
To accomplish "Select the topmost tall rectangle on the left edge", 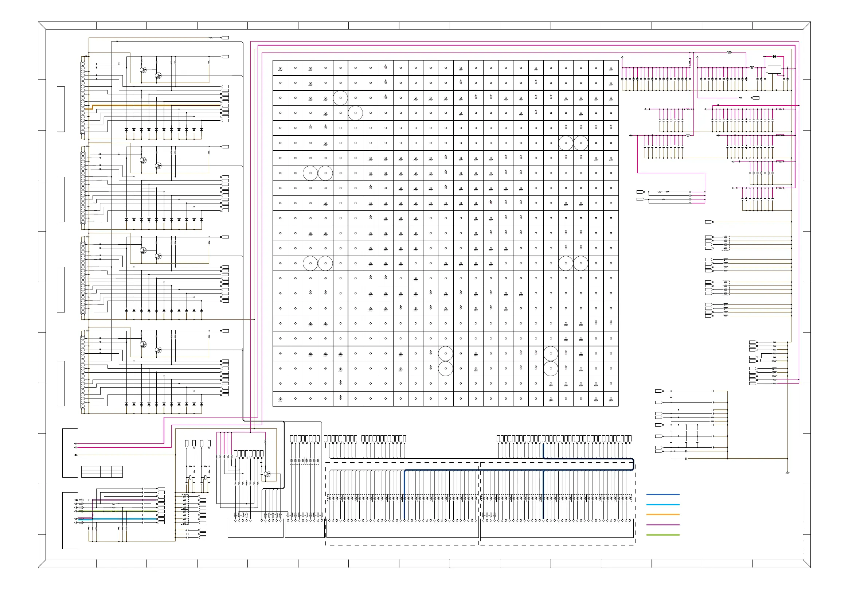I will [x=60, y=109].
